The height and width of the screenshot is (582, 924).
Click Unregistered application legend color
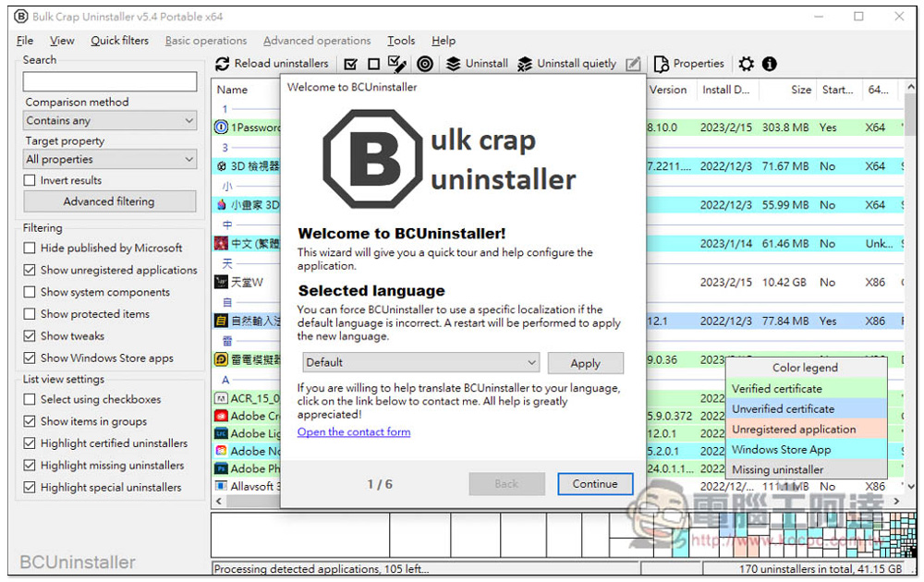(x=806, y=430)
